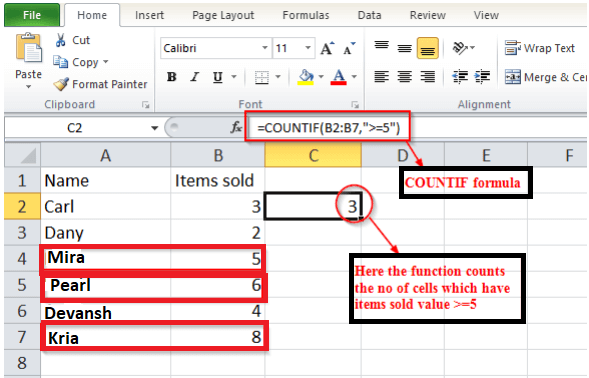
Task: Open Calibri font name dropdown
Action: (x=265, y=48)
